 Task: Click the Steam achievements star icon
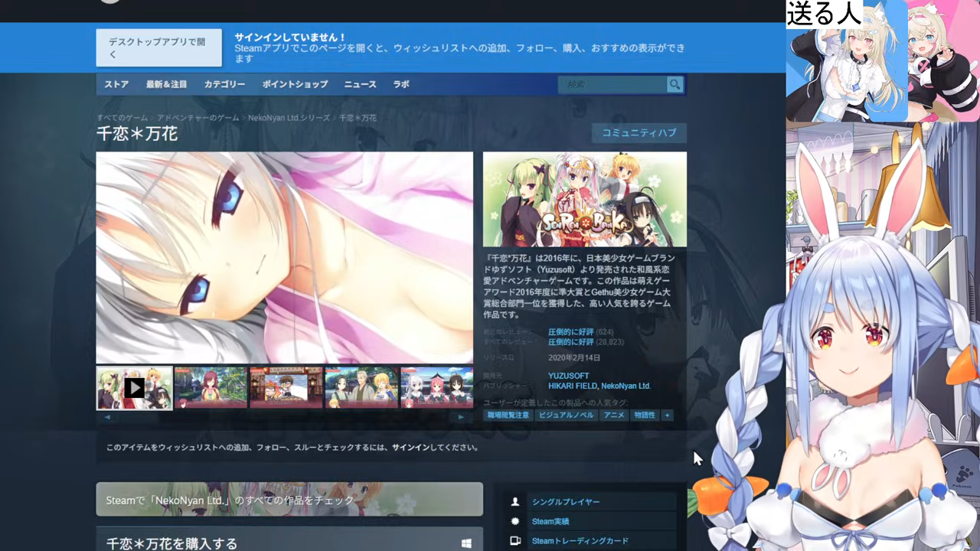pyautogui.click(x=515, y=521)
